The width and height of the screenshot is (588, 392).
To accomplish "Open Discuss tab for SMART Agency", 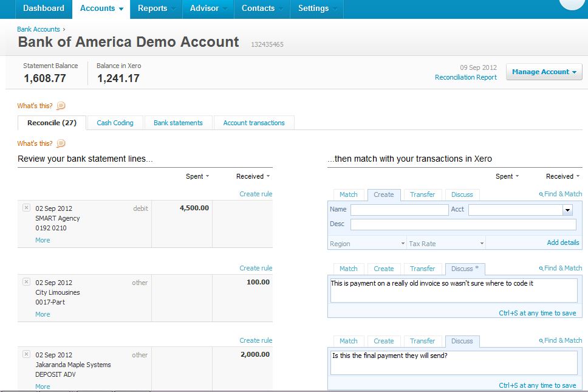I will coord(462,194).
